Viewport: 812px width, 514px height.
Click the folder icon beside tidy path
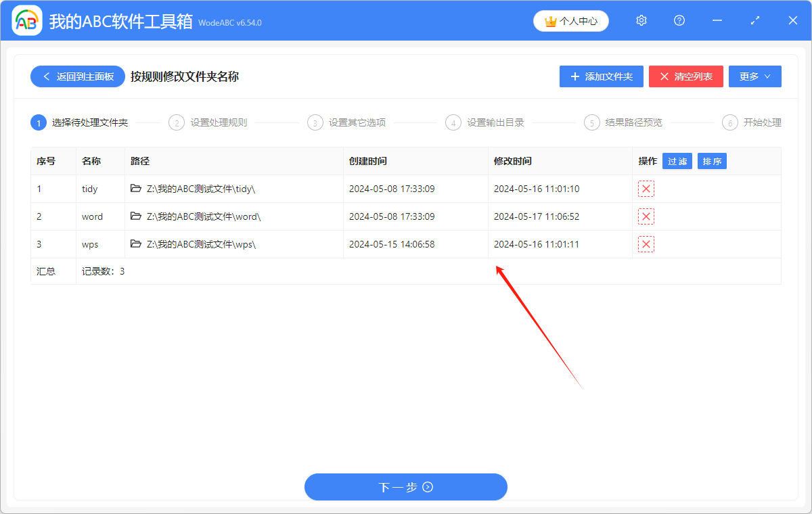pos(135,189)
